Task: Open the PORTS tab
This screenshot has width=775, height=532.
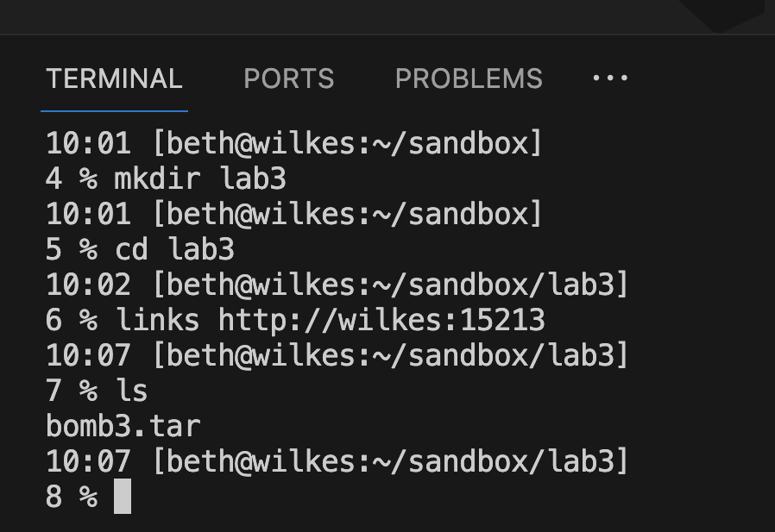Action: point(288,79)
